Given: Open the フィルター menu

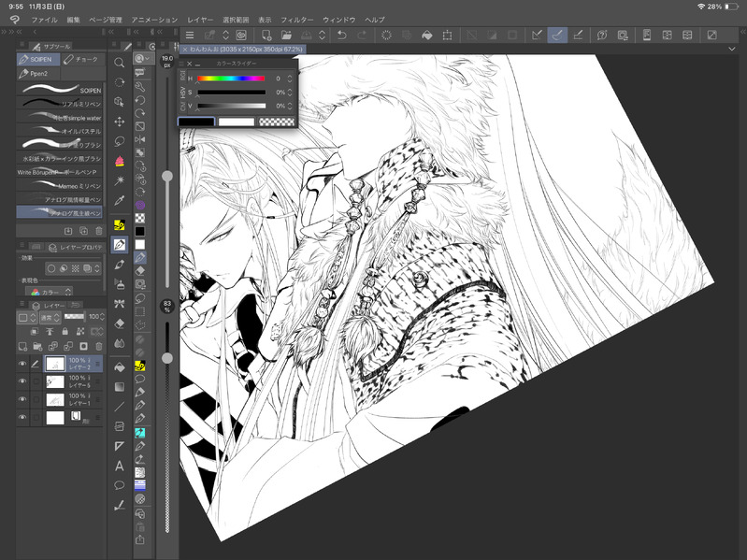Looking at the screenshot, I should [x=297, y=19].
